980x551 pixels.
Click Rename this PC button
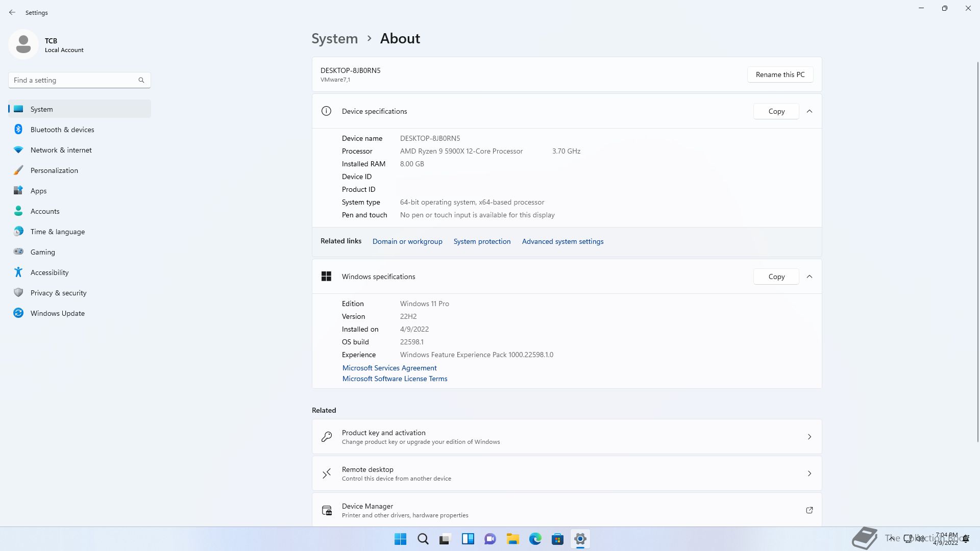click(x=780, y=74)
